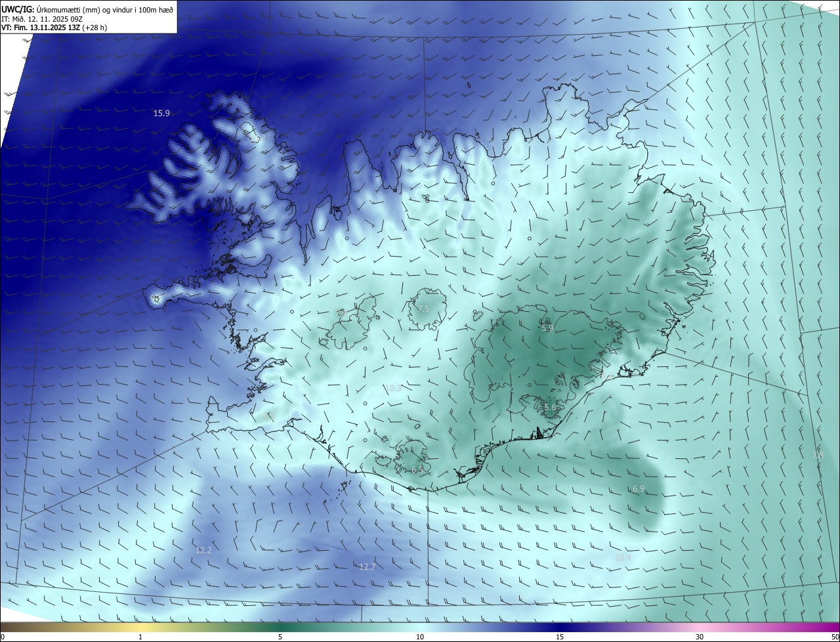Click the 0 tick on the color scale

pos(3,637)
